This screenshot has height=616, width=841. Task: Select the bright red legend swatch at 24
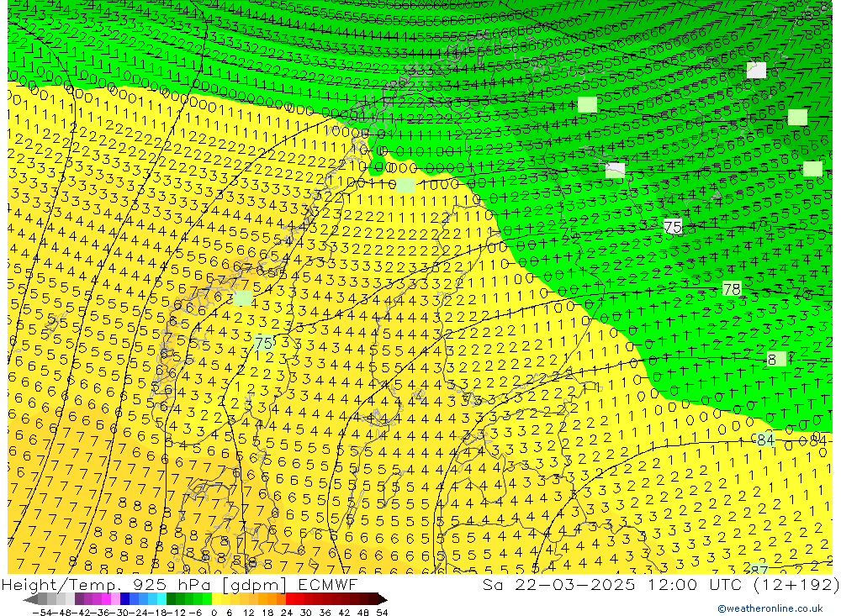pos(290,599)
